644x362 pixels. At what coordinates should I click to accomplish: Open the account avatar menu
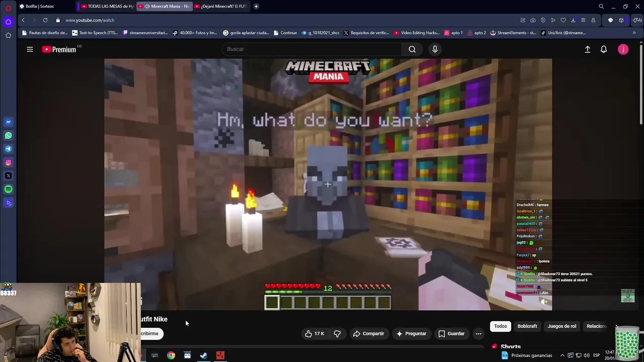[623, 49]
